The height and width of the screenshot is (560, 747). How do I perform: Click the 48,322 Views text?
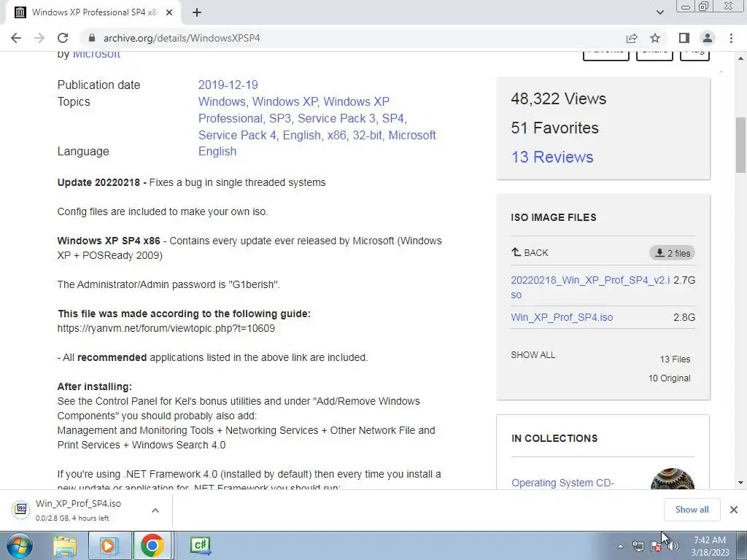558,98
